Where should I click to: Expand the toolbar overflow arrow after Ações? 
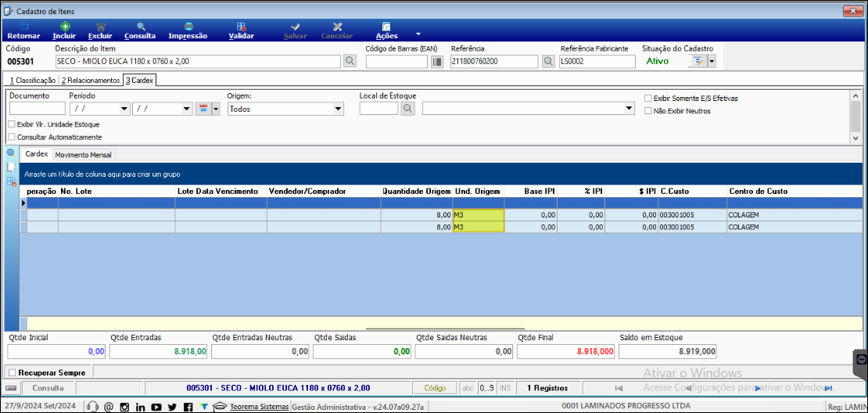(x=418, y=33)
